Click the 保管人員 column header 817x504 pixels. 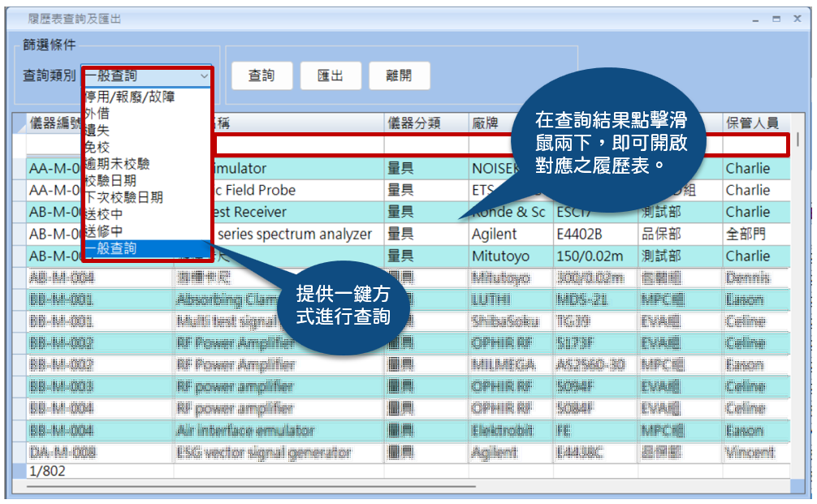click(x=752, y=123)
